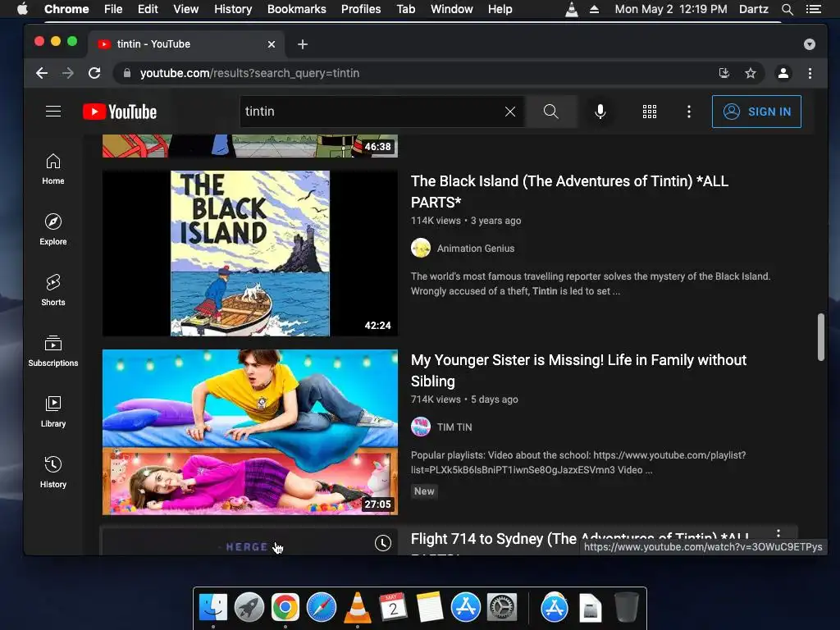
Task: Reload the page
Action: [x=94, y=73]
